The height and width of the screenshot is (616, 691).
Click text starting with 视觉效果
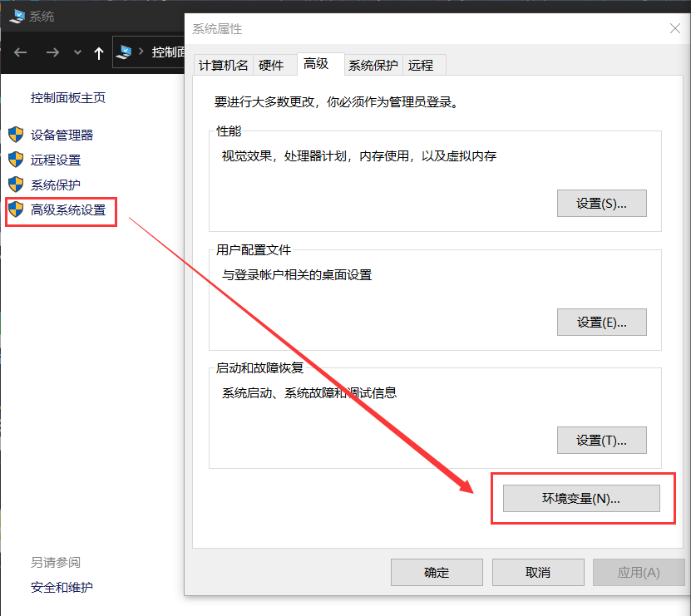(x=359, y=156)
